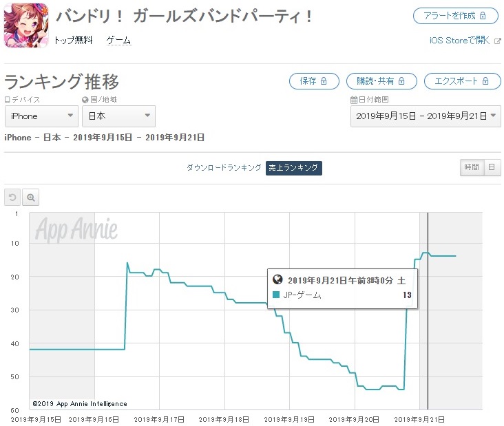Select the ダウンロードランキング tab

[224, 167]
